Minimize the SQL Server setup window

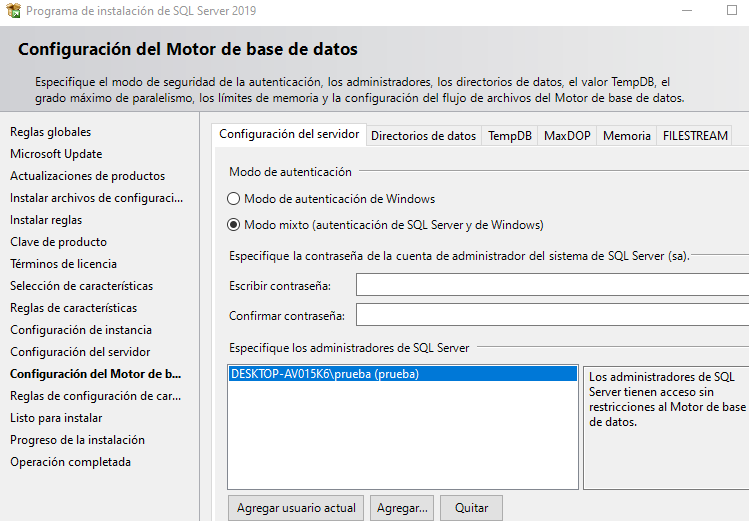click(685, 11)
